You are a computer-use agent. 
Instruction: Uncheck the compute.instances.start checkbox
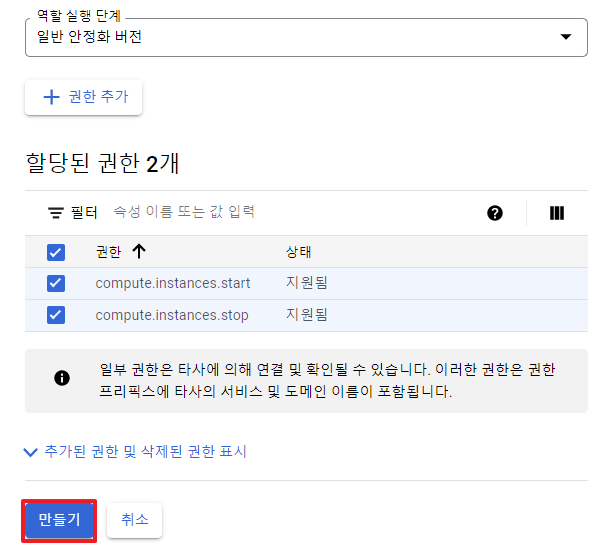pyautogui.click(x=56, y=283)
